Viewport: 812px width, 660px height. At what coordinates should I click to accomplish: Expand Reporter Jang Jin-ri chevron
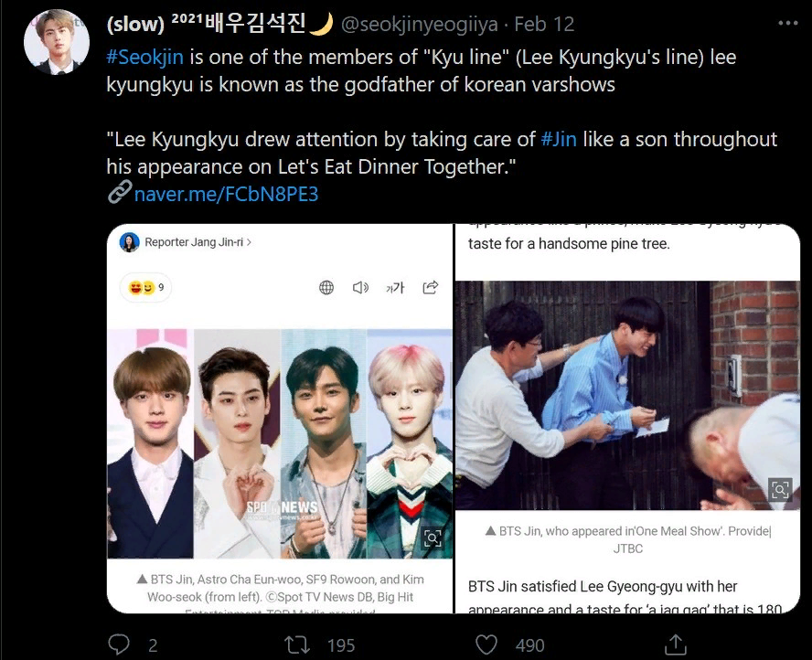(249, 241)
